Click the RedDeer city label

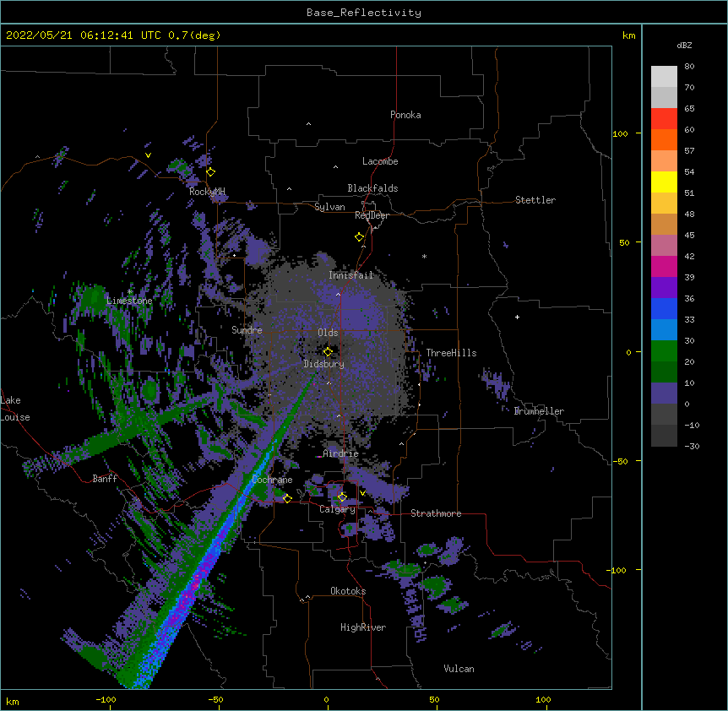[372, 215]
